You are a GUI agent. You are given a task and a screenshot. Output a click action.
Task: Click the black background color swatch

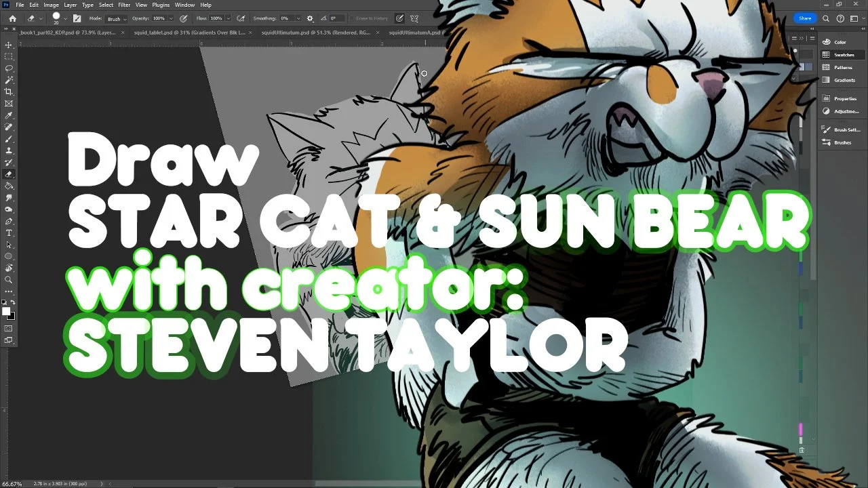(x=12, y=317)
